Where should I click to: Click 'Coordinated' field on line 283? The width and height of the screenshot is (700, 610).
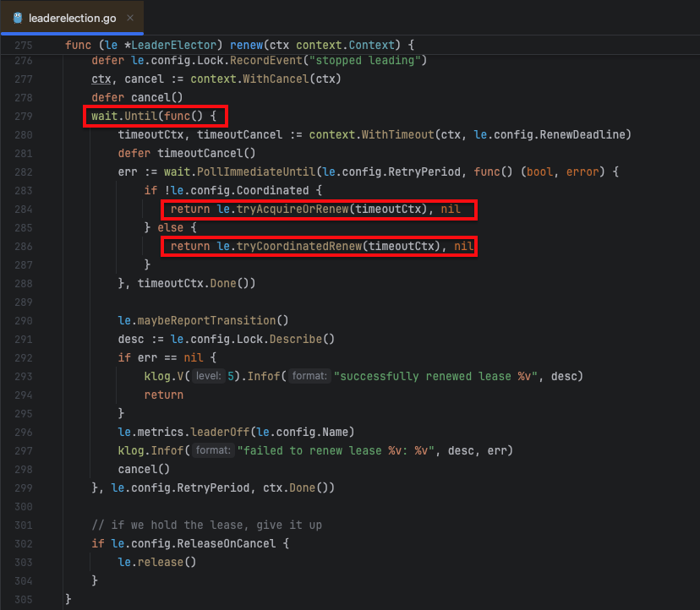click(x=272, y=191)
